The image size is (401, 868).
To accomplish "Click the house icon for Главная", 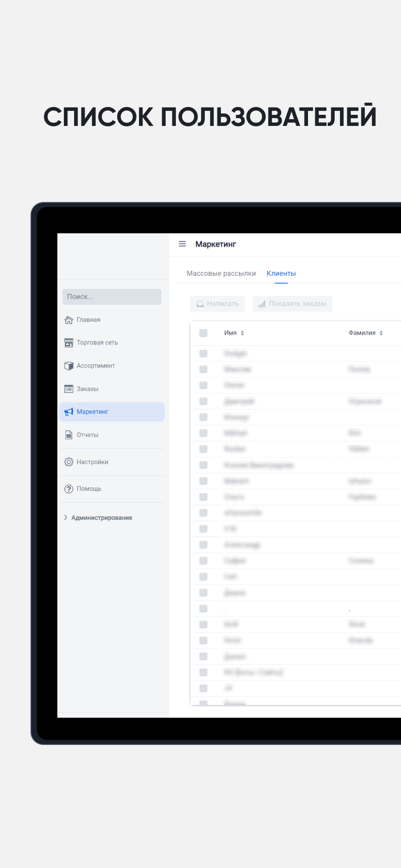I will pyautogui.click(x=69, y=320).
